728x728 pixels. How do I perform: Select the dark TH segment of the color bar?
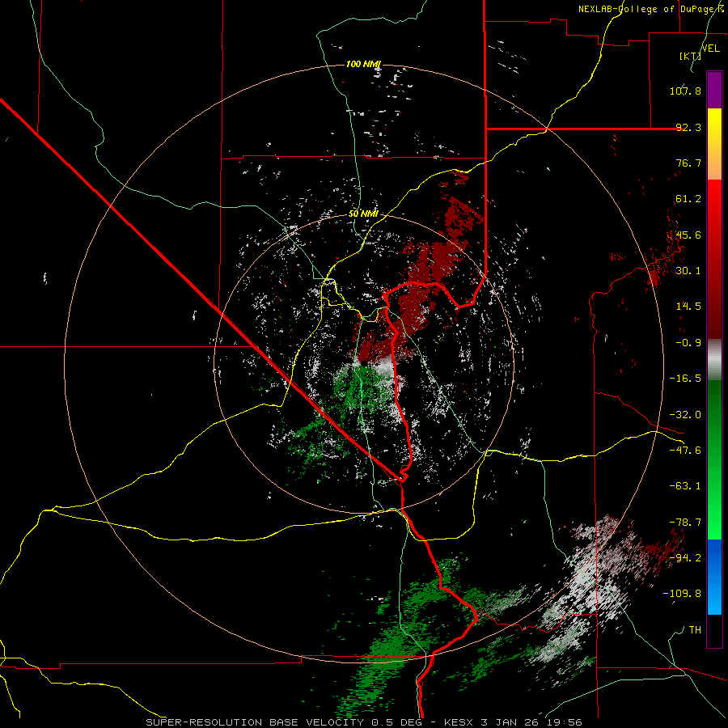pyautogui.click(x=714, y=631)
